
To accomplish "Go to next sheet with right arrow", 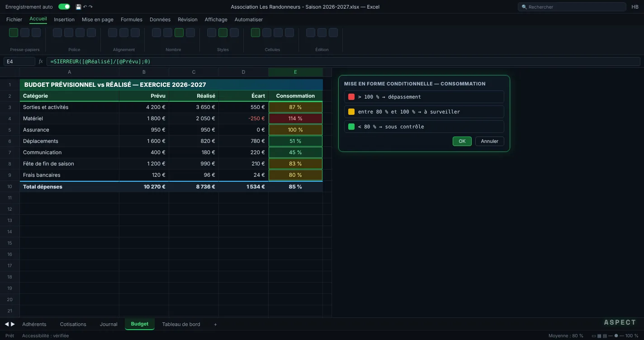I will (13, 324).
